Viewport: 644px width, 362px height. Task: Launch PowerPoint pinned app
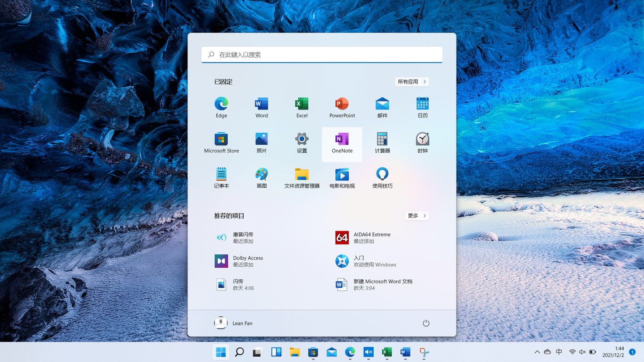click(342, 108)
